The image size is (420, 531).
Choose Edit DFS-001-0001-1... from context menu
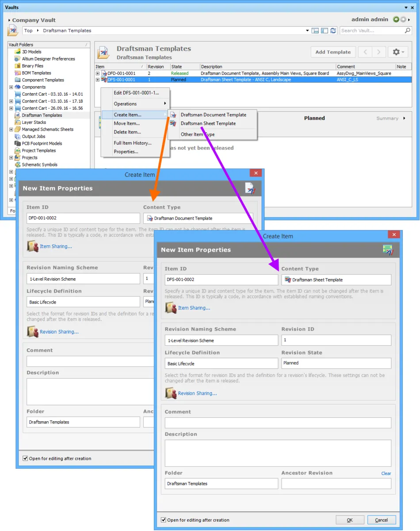(x=135, y=93)
